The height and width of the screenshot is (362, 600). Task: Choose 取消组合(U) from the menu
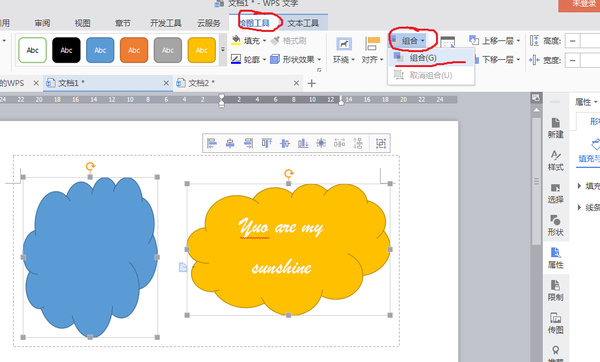[431, 75]
